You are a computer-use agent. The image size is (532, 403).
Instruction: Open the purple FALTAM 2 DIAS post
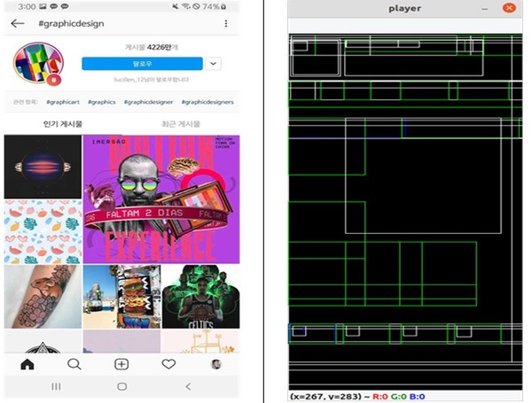[160, 198]
